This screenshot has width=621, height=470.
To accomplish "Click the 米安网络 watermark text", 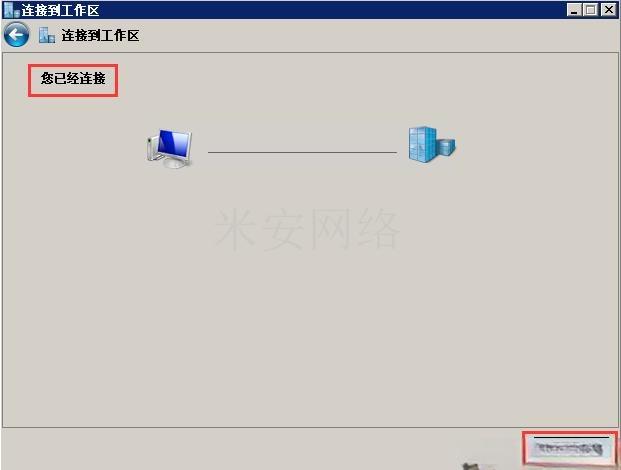I will coord(307,230).
